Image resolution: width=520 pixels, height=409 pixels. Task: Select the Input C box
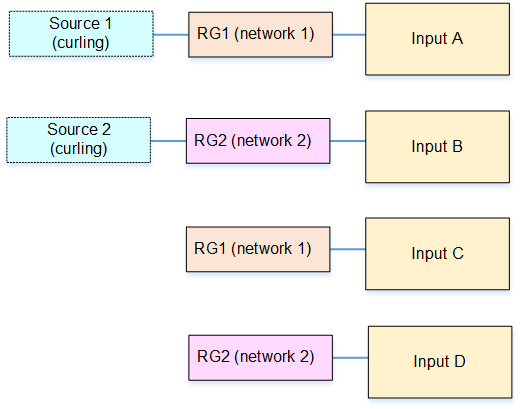(x=437, y=254)
